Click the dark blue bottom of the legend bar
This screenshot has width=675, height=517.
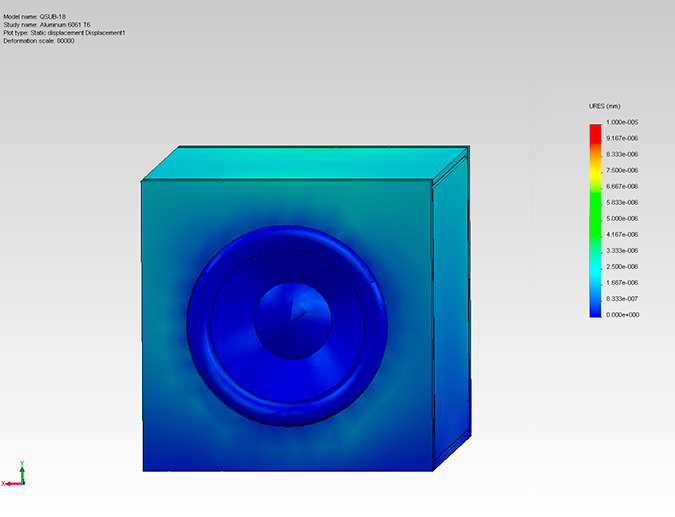coord(595,310)
